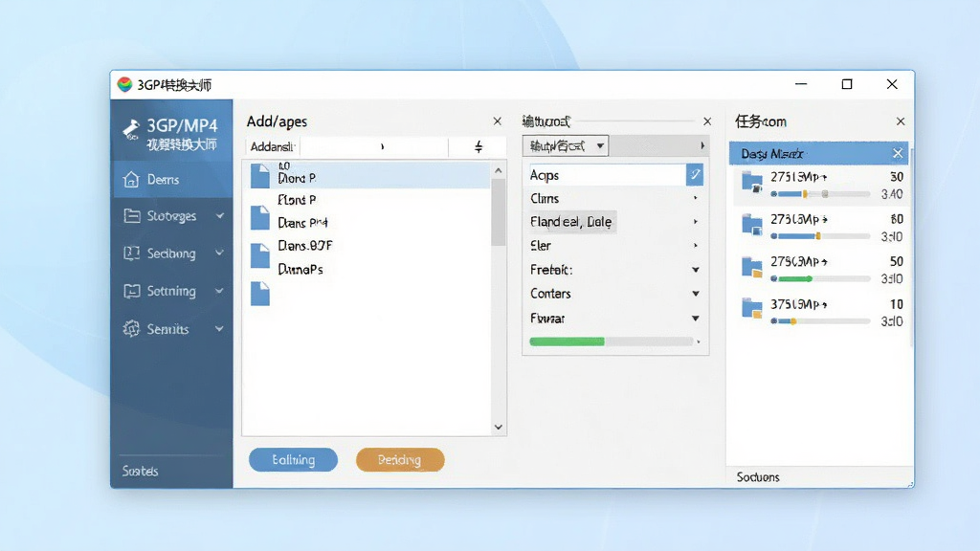
Task: Close the output format panel
Action: point(707,121)
